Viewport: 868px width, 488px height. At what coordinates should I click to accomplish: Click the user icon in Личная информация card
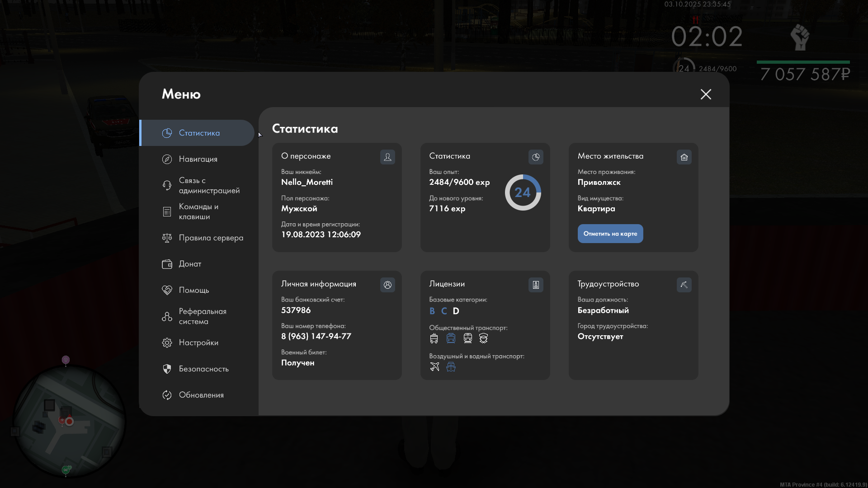click(387, 285)
